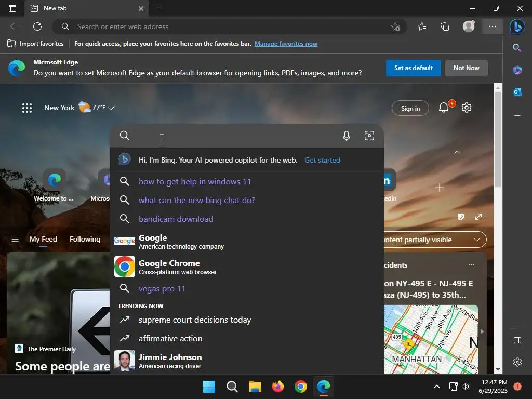The width and height of the screenshot is (532, 399).
Task: Open page settings gear icon
Action: point(467,108)
